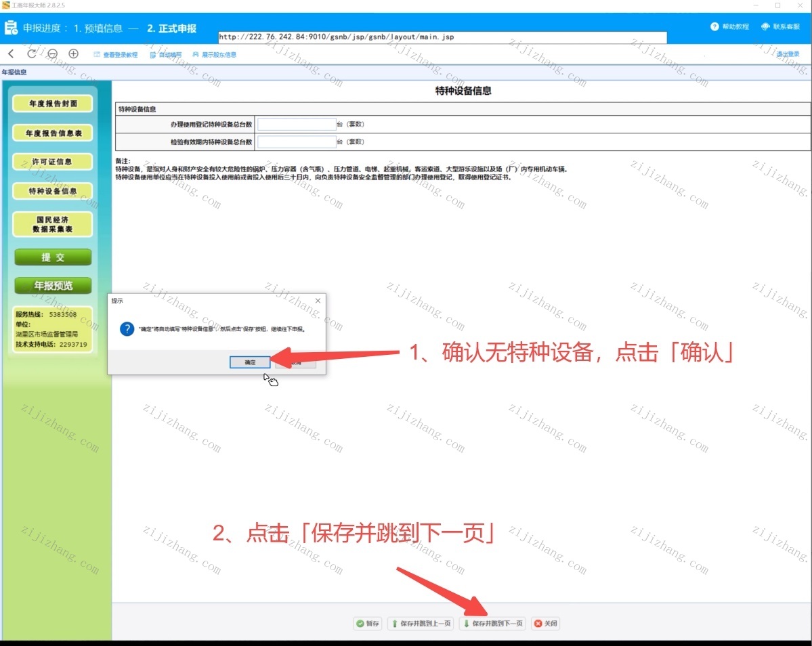Click the 检验有效期内特种设备总台数 input field
This screenshot has height=646, width=812.
[297, 142]
